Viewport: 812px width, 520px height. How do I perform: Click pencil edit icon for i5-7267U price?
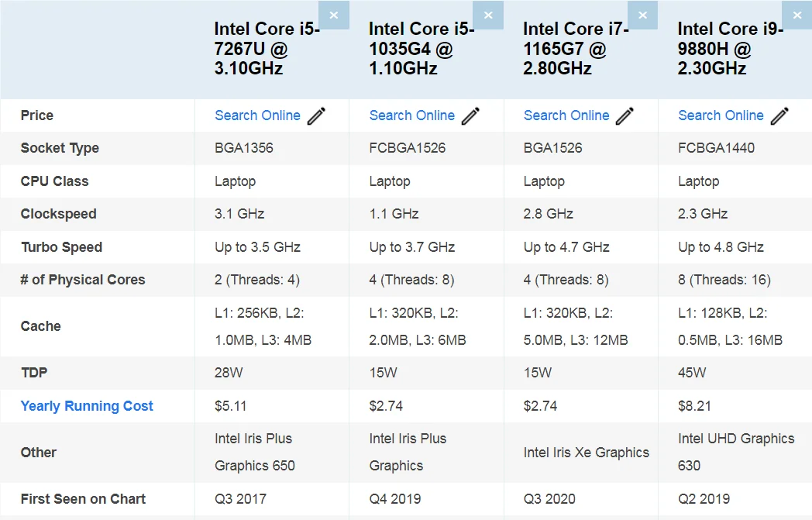317,116
